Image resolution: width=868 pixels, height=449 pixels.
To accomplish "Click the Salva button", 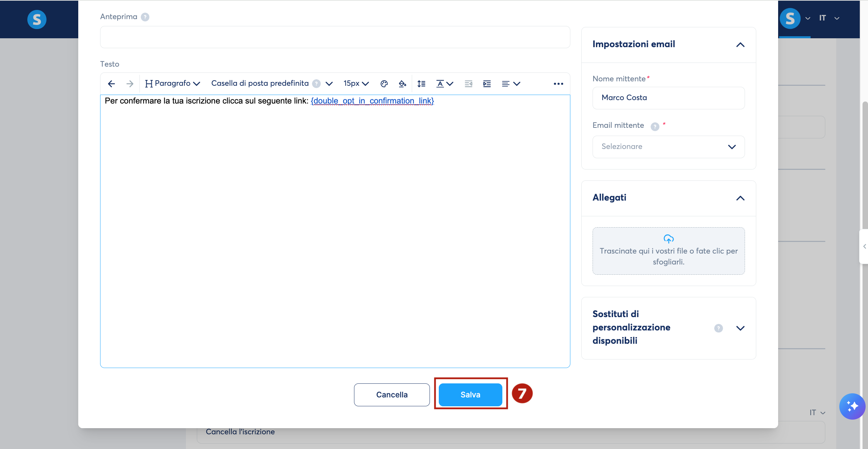I will click(470, 395).
